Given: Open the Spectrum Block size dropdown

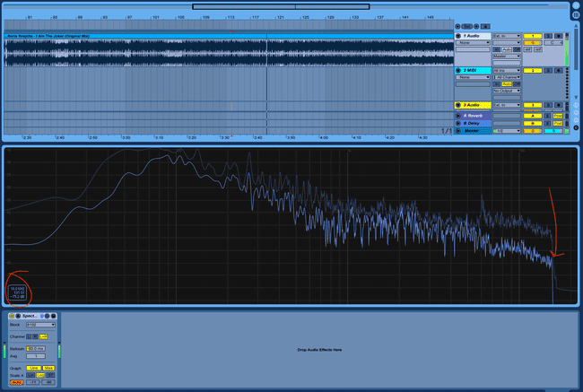Looking at the screenshot, I should [41, 325].
